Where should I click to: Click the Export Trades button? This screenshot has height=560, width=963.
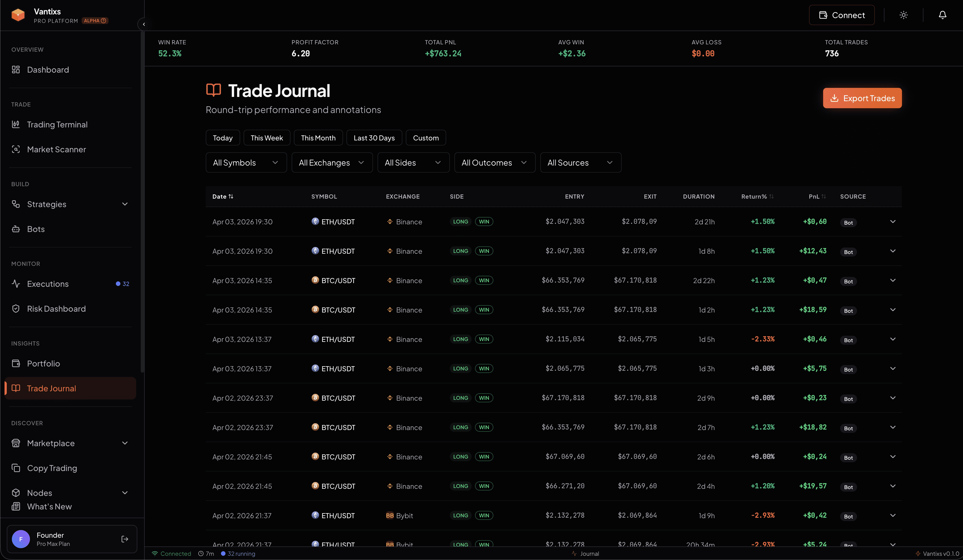point(862,98)
